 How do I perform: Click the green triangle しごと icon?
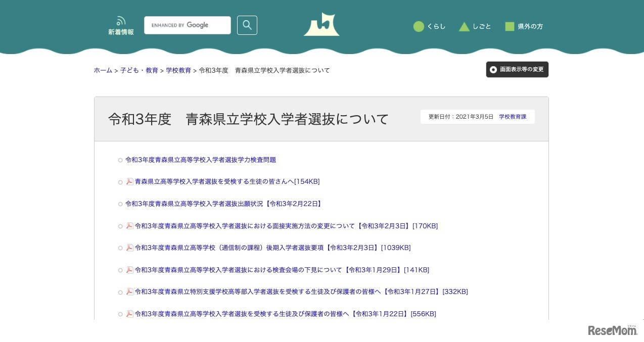point(464,27)
